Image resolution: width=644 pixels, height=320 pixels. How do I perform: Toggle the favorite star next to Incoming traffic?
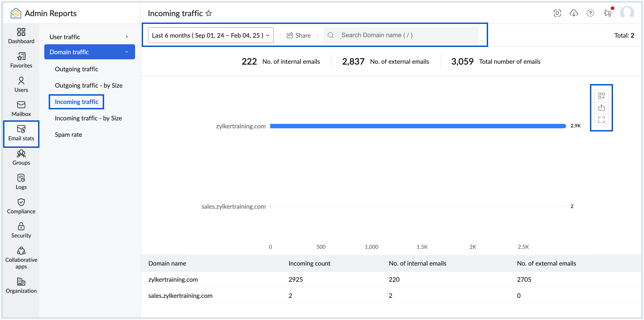[209, 13]
